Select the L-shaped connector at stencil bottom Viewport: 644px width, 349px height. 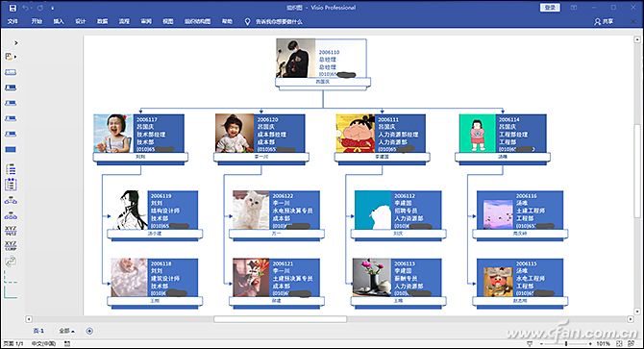click(x=11, y=292)
